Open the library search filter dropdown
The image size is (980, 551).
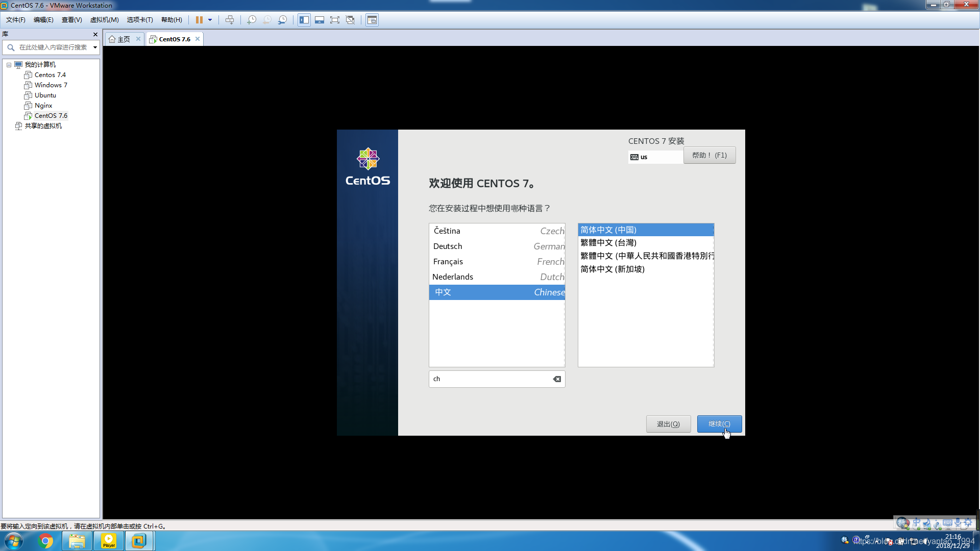pyautogui.click(x=95, y=47)
